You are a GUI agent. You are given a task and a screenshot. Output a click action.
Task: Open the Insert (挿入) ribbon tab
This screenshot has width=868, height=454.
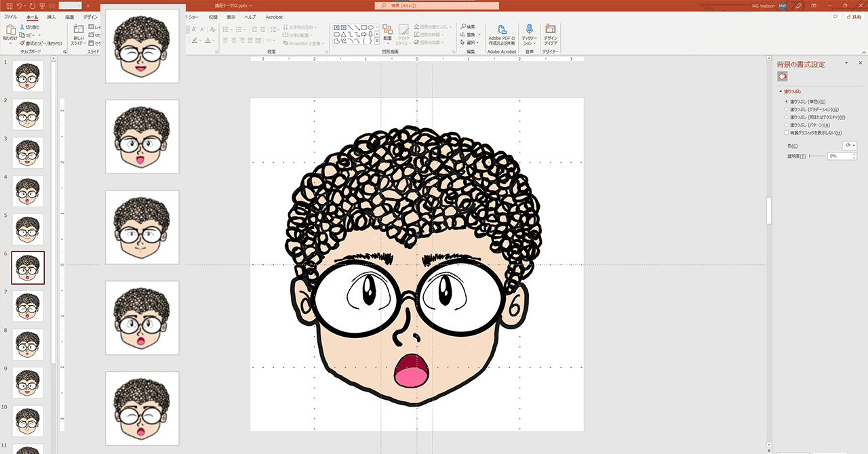(x=52, y=16)
